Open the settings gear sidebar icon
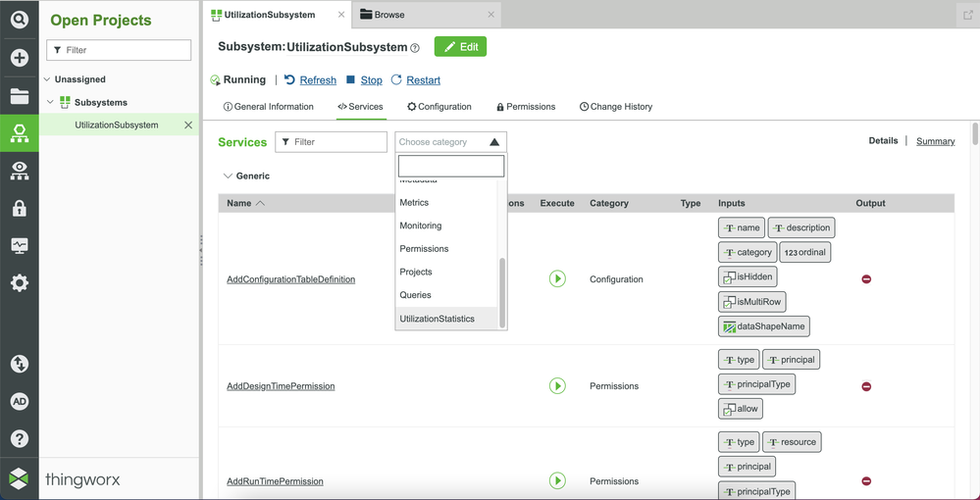 [20, 283]
